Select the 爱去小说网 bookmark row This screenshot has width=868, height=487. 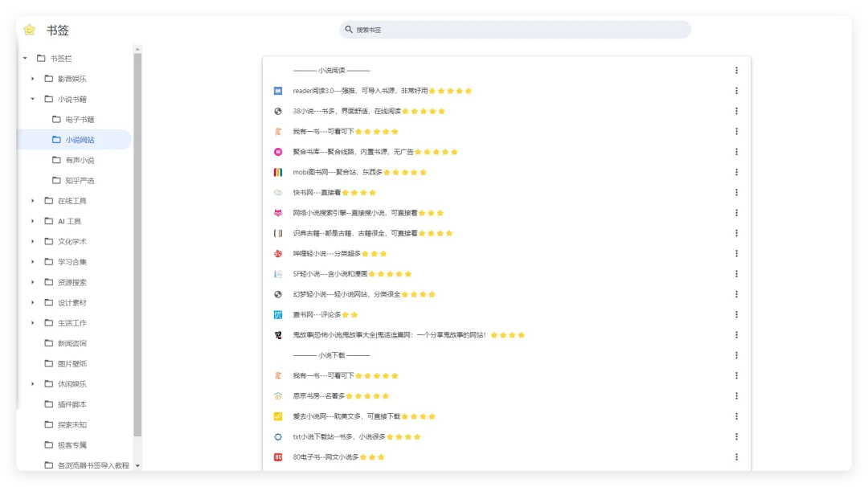(x=506, y=416)
